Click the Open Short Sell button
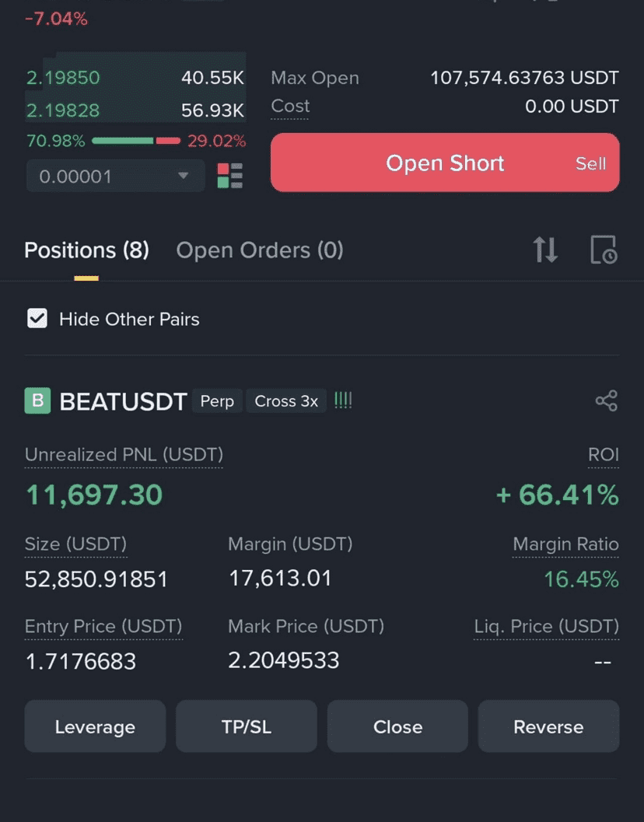The height and width of the screenshot is (822, 644). point(445,163)
